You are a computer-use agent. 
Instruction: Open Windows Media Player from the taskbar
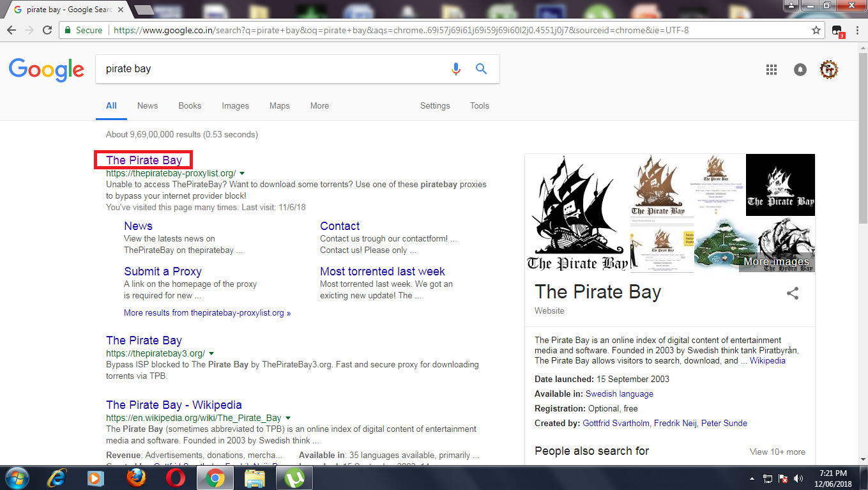96,478
